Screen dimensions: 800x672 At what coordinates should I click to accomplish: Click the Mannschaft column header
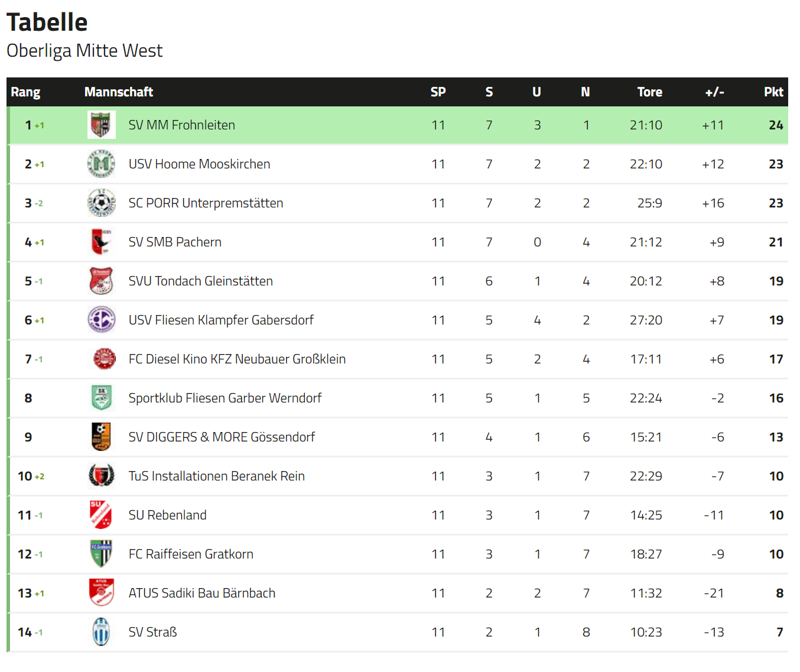(x=119, y=92)
